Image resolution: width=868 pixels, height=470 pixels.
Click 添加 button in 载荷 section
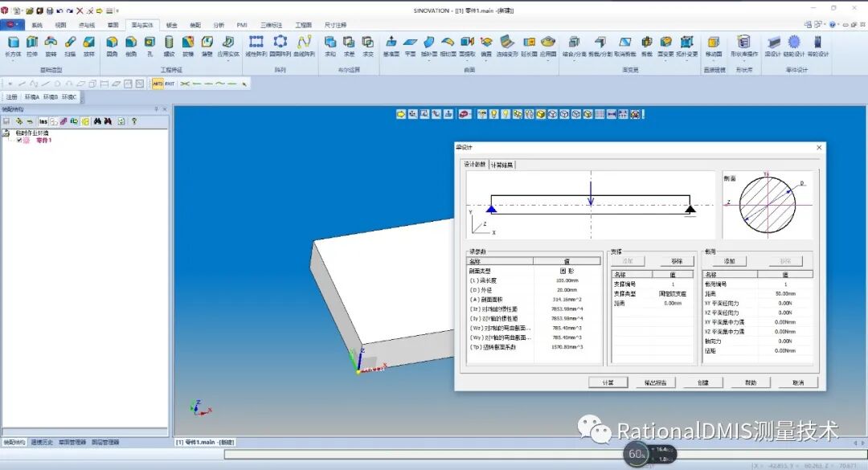pos(729,261)
